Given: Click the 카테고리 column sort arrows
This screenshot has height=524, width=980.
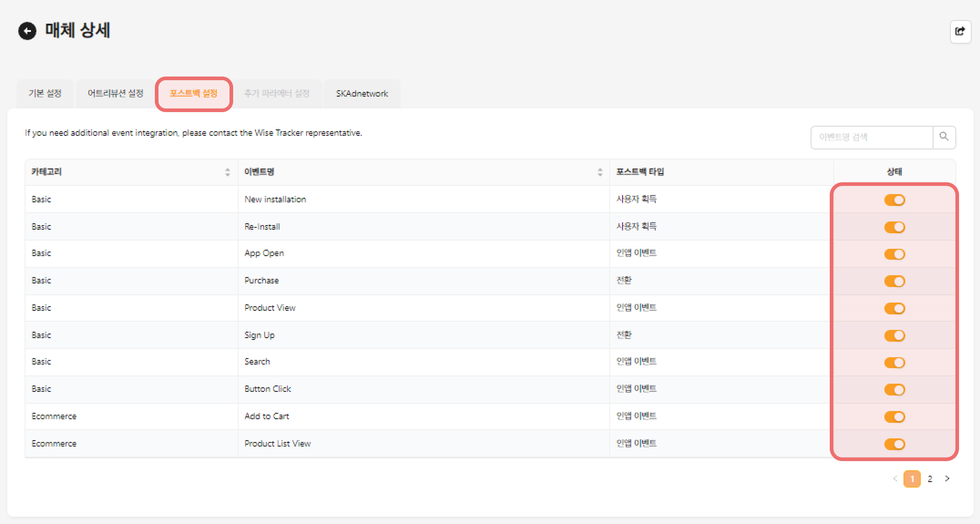Looking at the screenshot, I should [x=227, y=172].
